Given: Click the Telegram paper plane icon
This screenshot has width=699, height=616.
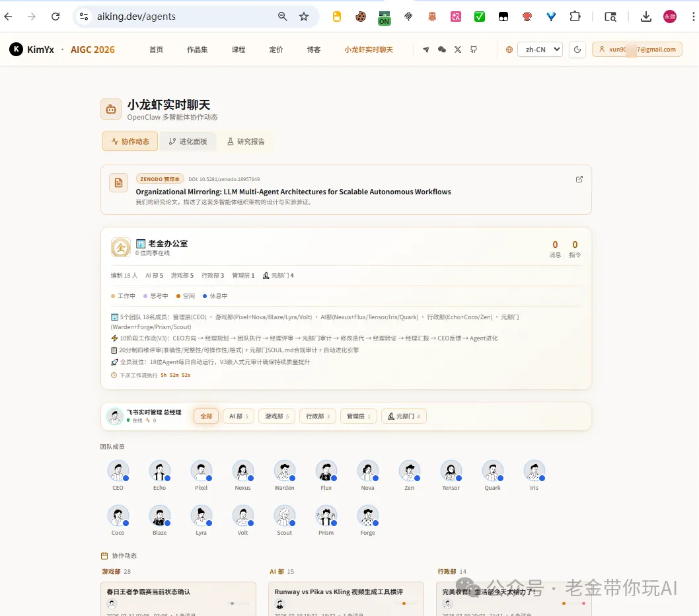Looking at the screenshot, I should point(425,50).
